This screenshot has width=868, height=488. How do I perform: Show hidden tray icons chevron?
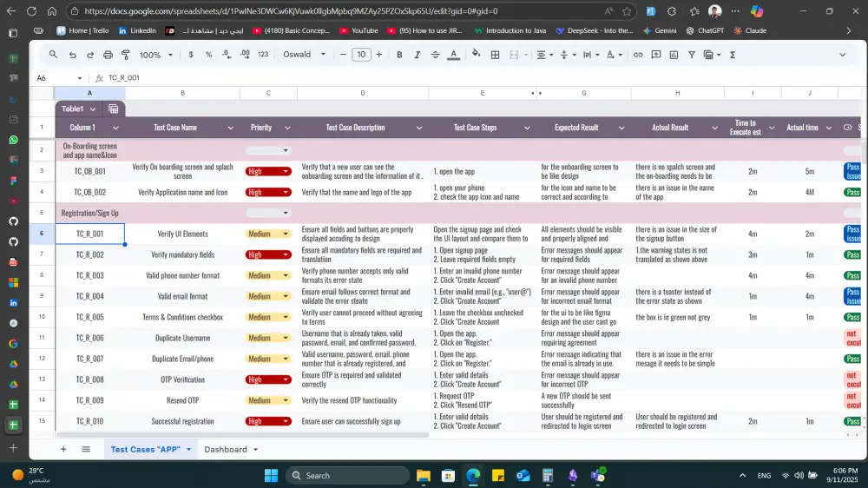click(742, 475)
